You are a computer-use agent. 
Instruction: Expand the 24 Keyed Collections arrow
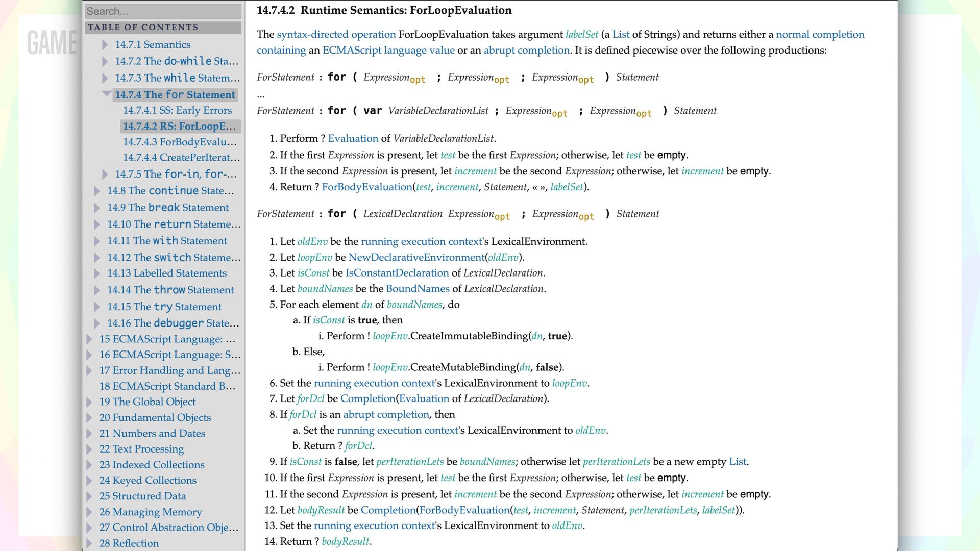coord(89,481)
